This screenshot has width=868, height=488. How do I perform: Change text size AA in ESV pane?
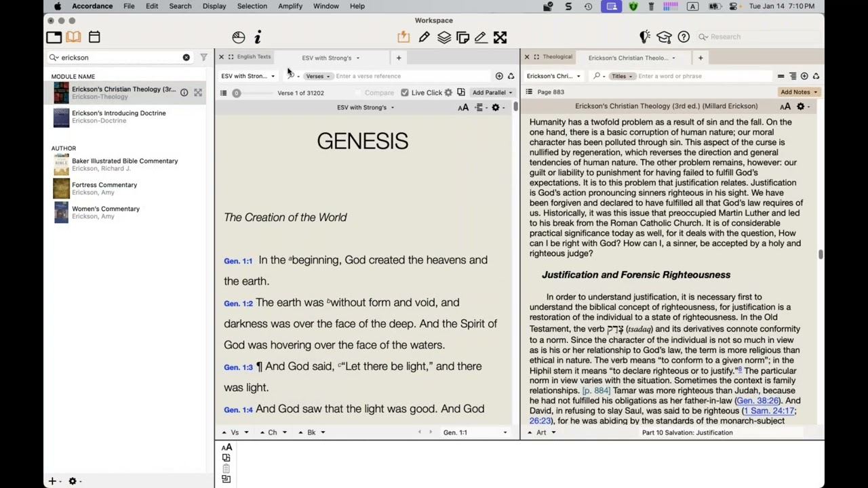coord(463,107)
